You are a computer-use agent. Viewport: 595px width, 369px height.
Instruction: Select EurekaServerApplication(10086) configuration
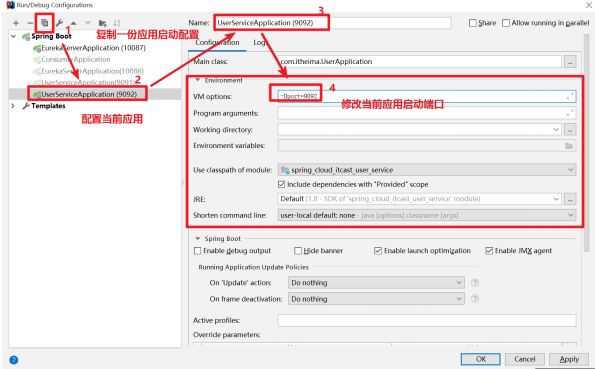[x=92, y=71]
